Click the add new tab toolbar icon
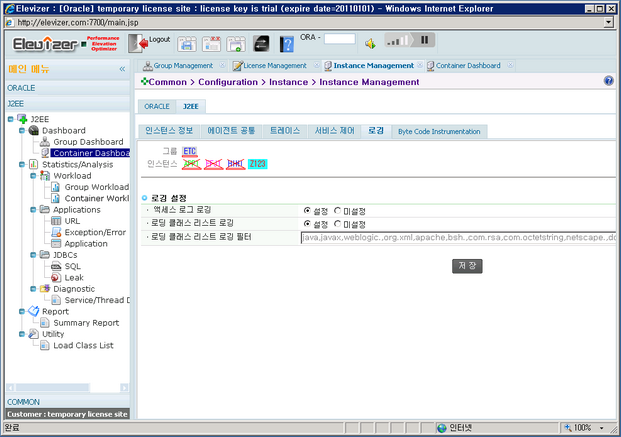 coord(236,44)
